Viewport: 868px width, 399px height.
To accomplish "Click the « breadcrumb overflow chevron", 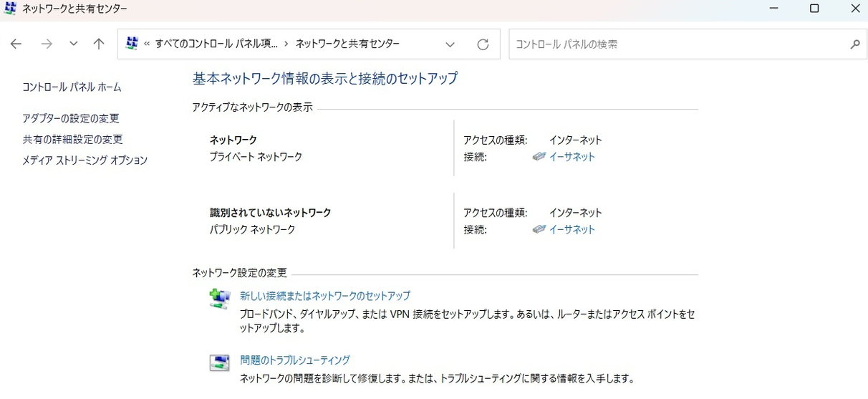I will (x=147, y=44).
